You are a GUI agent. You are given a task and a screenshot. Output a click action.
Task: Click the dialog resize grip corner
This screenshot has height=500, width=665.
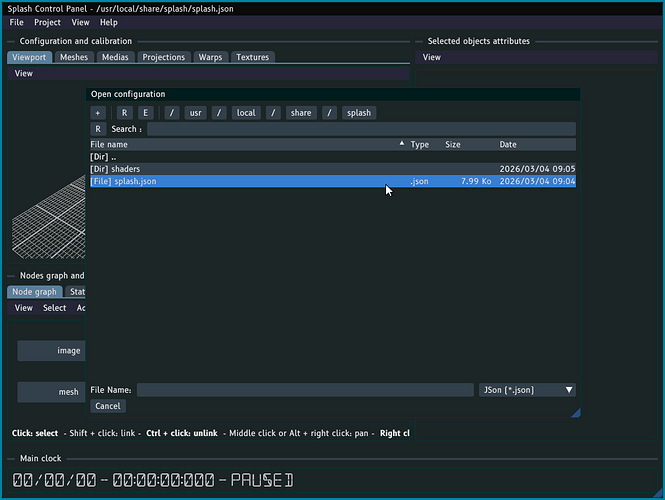(x=575, y=412)
